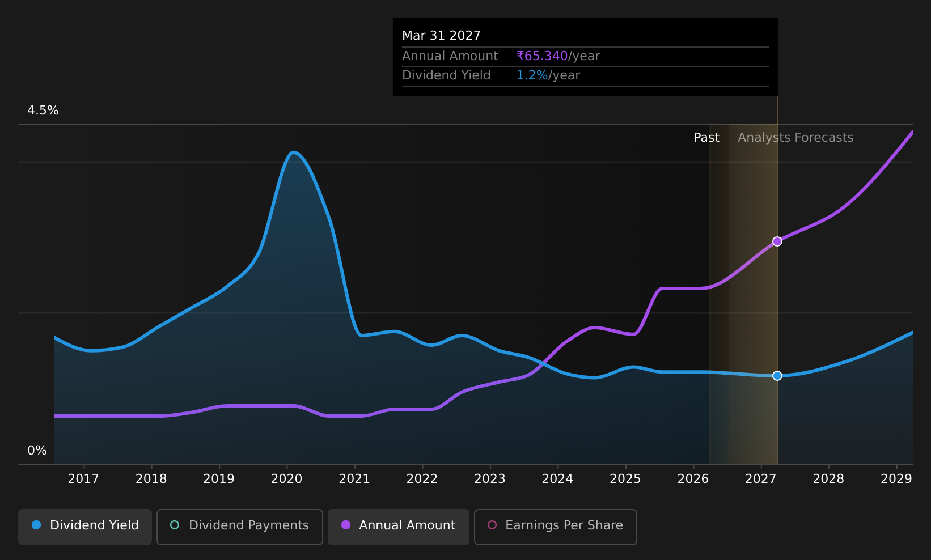Click the 2025 x-axis label
This screenshot has width=931, height=560.
(x=625, y=479)
